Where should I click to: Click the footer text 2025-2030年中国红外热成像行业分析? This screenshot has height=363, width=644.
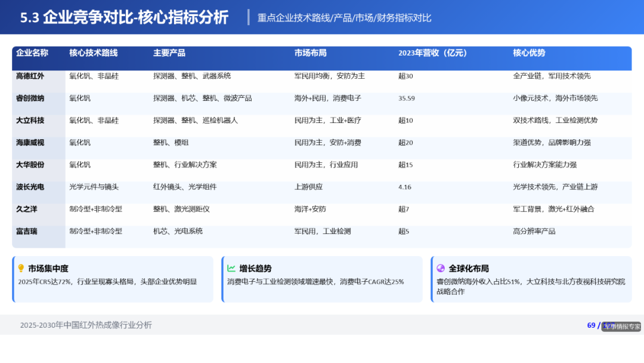click(x=86, y=325)
